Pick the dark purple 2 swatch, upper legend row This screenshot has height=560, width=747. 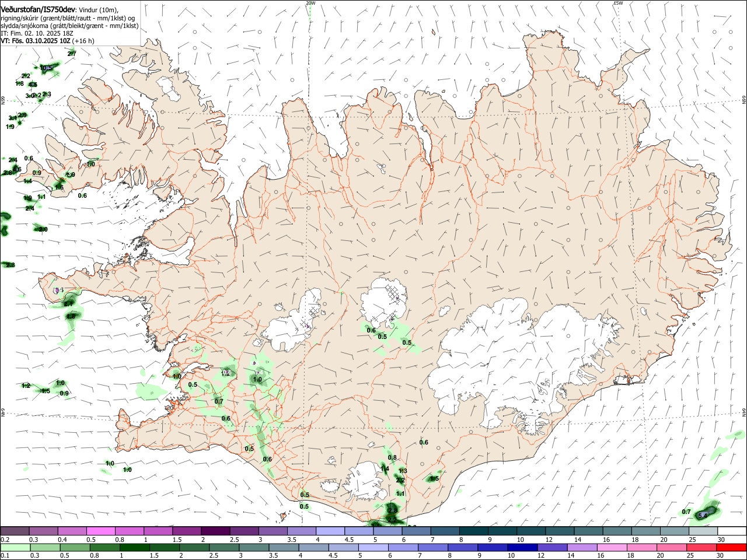pos(215,531)
